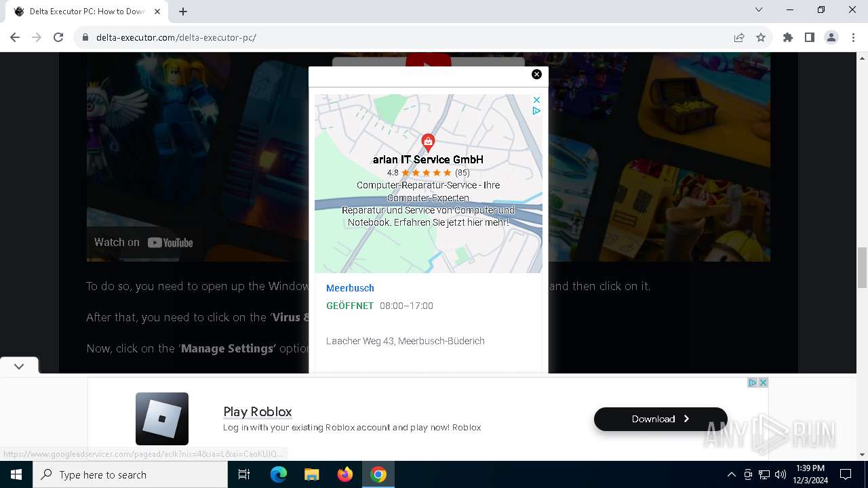Open the notification center
868x488 pixels.
point(846,474)
